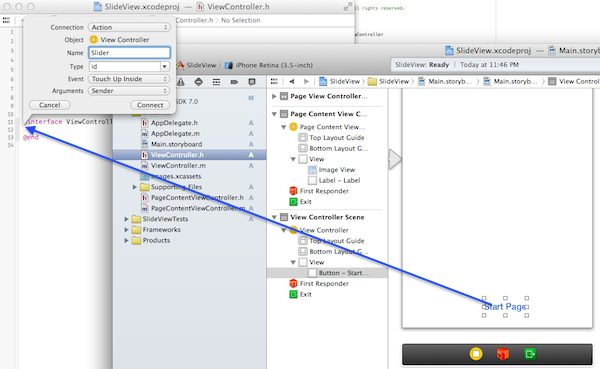Image resolution: width=600 pixels, height=369 pixels.
Task: Collapse View under View Controller
Action: (293, 263)
